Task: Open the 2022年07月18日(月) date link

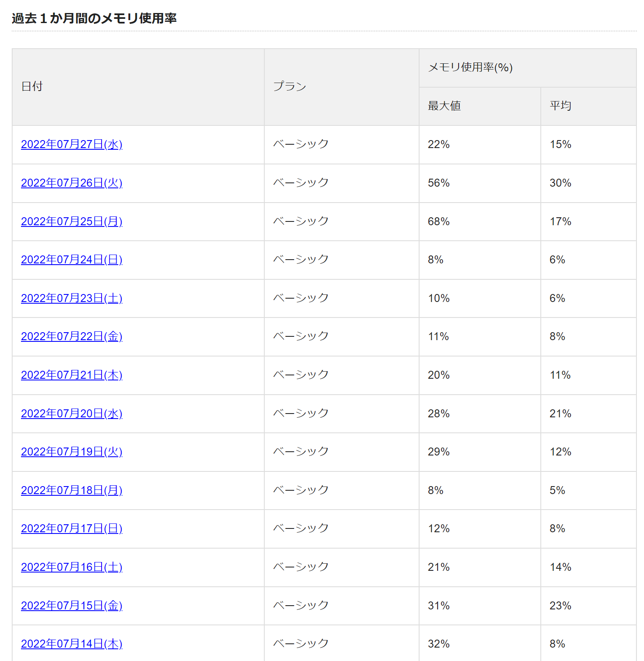Action: (72, 490)
